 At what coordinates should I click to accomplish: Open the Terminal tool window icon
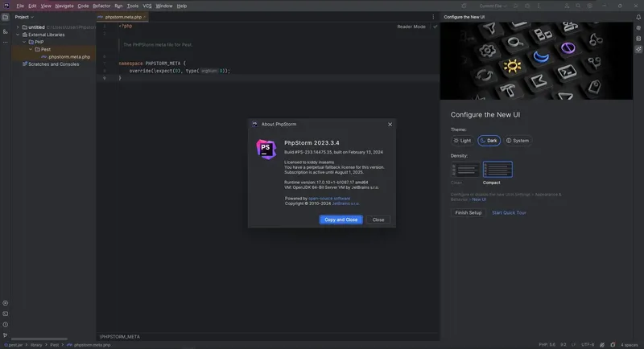[6, 314]
